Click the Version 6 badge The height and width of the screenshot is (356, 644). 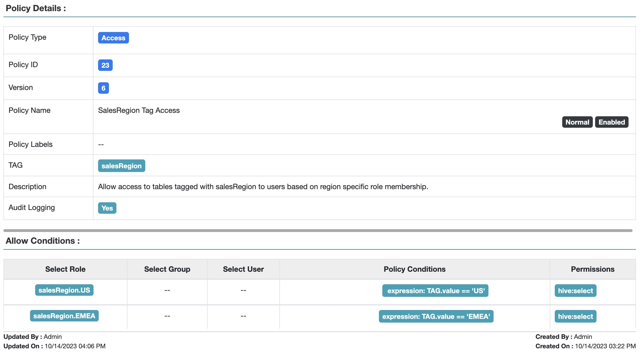tap(103, 88)
